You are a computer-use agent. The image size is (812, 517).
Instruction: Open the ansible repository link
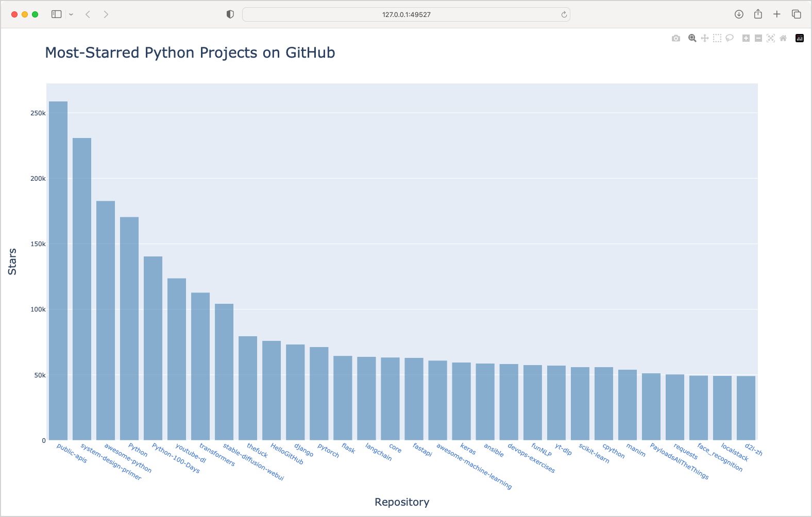494,450
